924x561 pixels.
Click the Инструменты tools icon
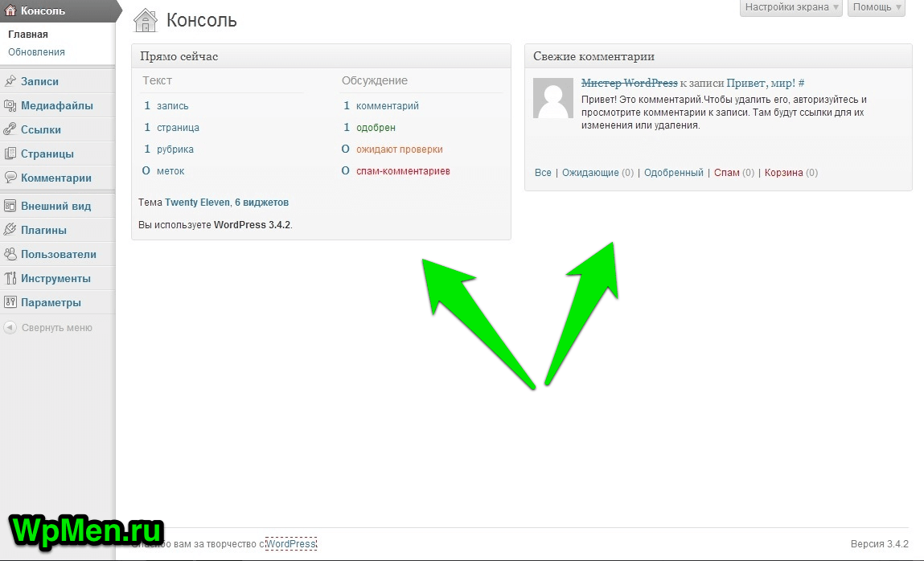tap(10, 278)
